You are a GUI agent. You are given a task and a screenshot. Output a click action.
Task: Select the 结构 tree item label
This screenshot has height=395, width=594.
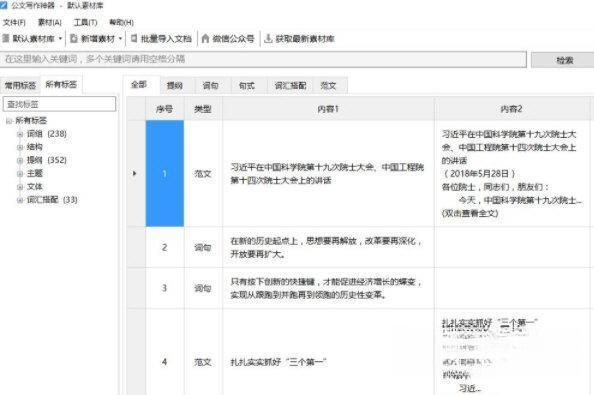[35, 147]
